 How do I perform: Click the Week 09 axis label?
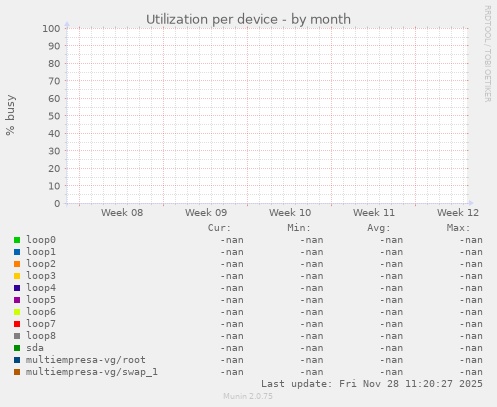click(x=206, y=213)
